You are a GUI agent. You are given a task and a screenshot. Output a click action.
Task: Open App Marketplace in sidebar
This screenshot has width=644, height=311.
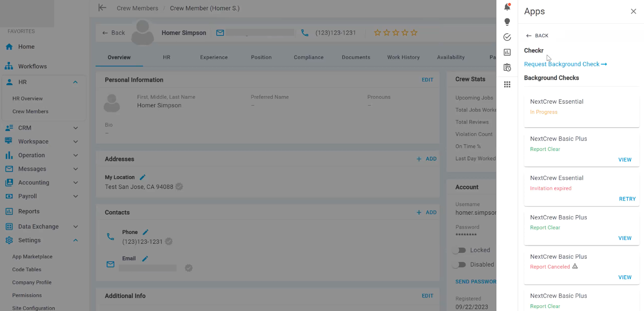32,257
